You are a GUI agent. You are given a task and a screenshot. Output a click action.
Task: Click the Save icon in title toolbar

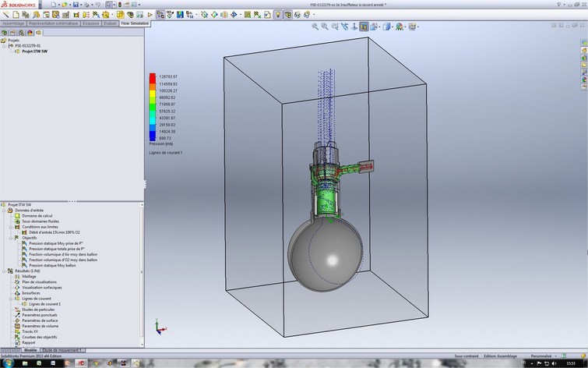click(x=75, y=5)
